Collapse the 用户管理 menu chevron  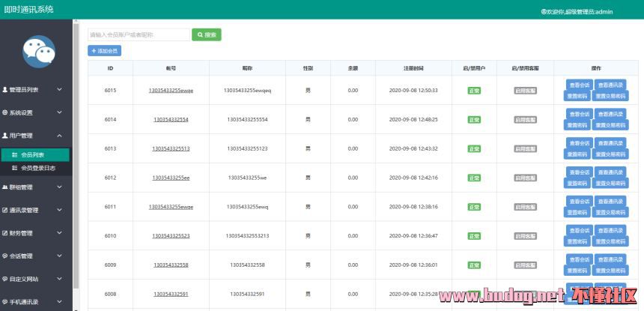pos(59,136)
